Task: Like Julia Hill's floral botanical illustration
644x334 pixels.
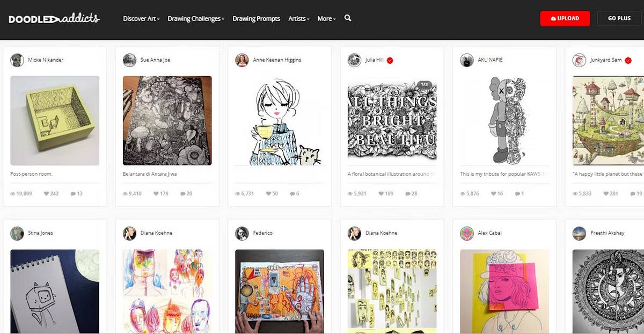Action: [x=382, y=193]
